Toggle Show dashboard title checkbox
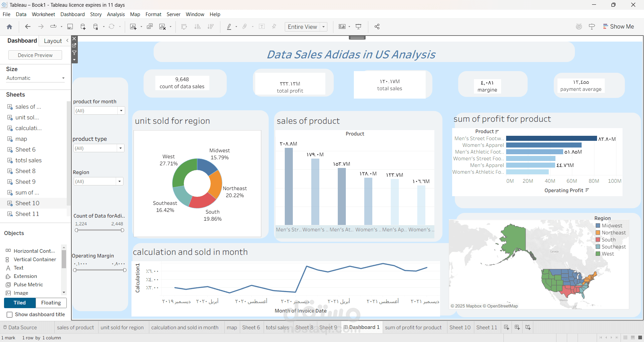Screen dimensions: 644x342 pos(10,315)
